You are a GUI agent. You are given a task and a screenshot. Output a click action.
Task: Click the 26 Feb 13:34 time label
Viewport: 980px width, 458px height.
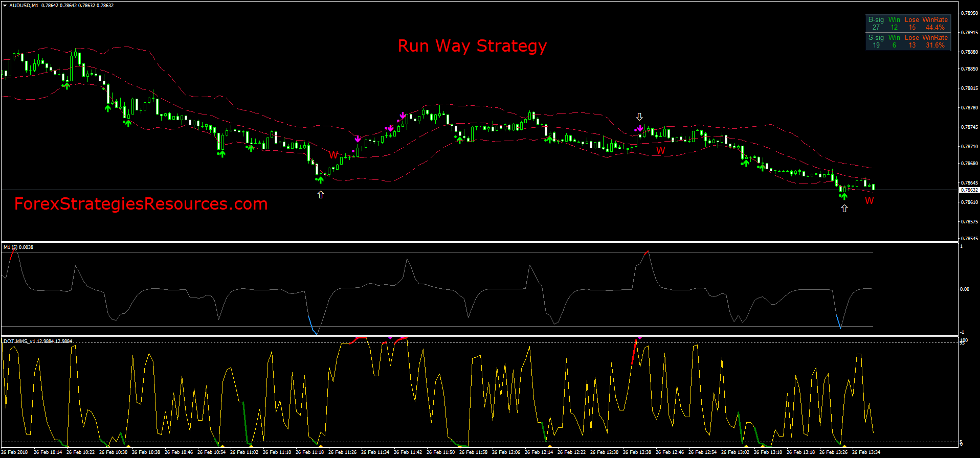(x=866, y=452)
